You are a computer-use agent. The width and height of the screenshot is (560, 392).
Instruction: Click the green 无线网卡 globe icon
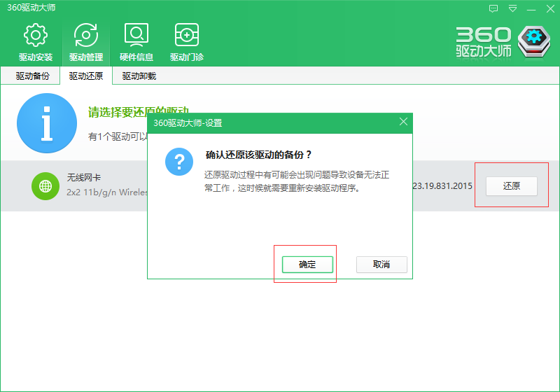pyautogui.click(x=45, y=186)
